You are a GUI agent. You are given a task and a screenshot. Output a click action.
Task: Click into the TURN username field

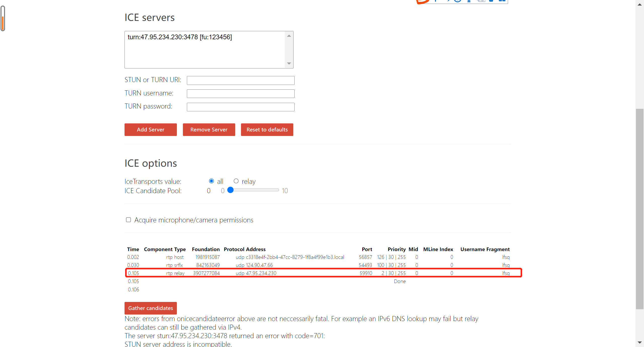tap(240, 94)
